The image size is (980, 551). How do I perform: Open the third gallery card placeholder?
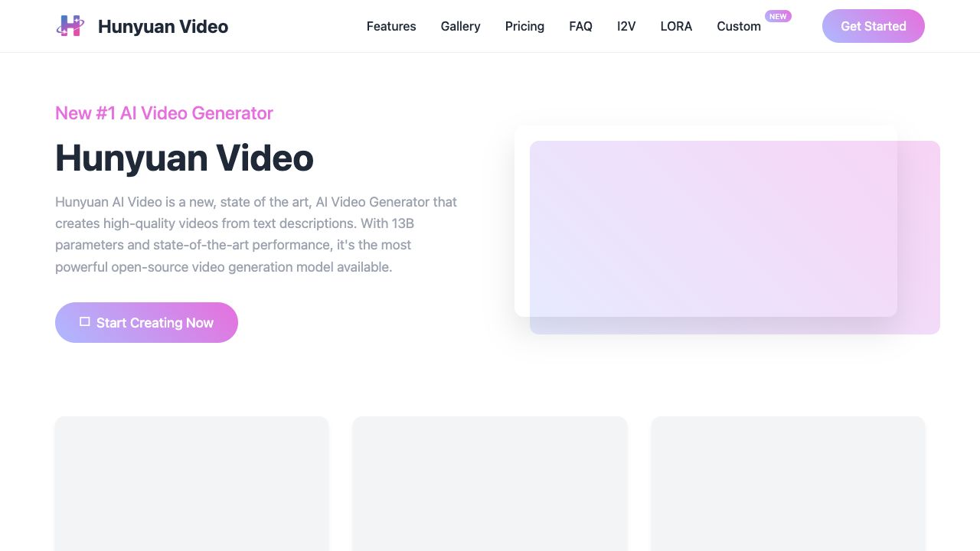click(x=788, y=484)
